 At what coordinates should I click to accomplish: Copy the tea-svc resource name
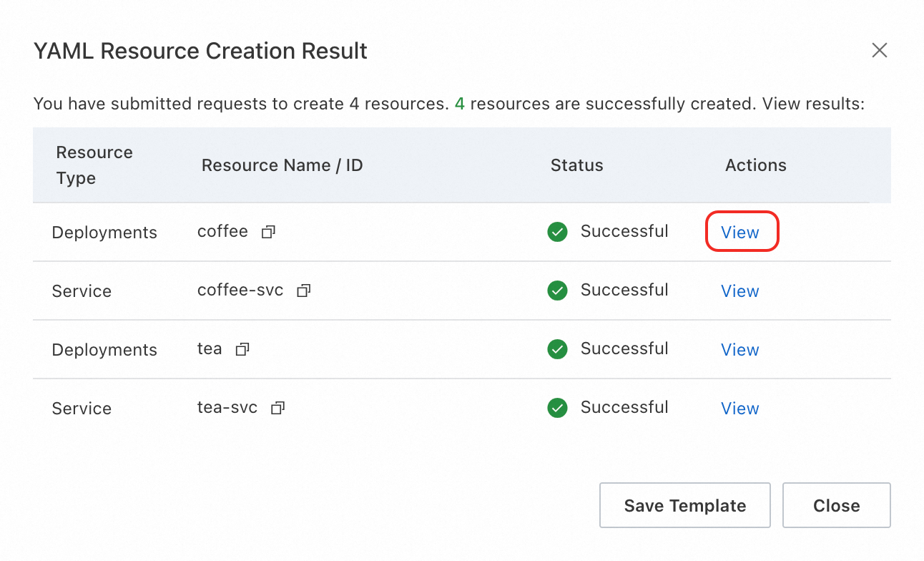click(277, 409)
